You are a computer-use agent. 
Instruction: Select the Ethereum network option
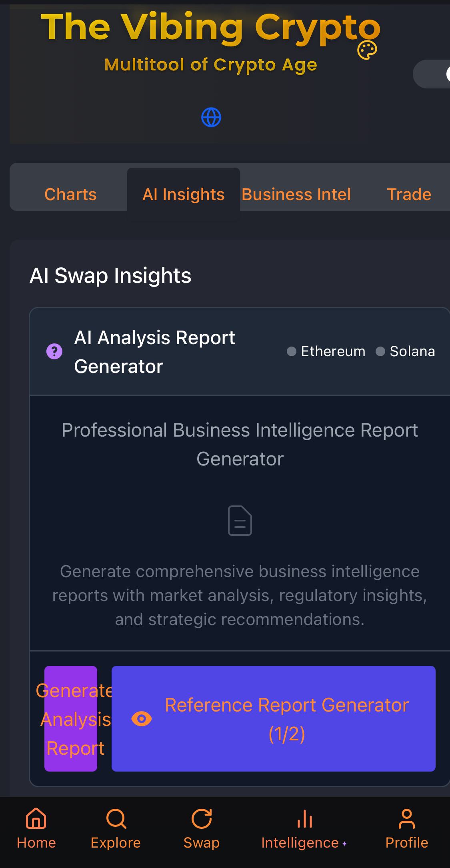326,351
